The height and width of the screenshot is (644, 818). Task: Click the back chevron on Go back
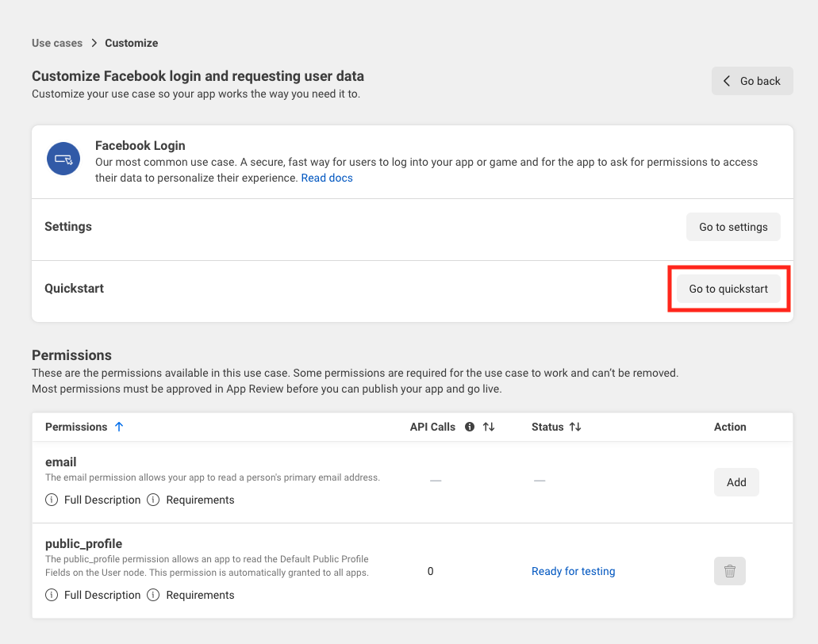[x=726, y=81]
